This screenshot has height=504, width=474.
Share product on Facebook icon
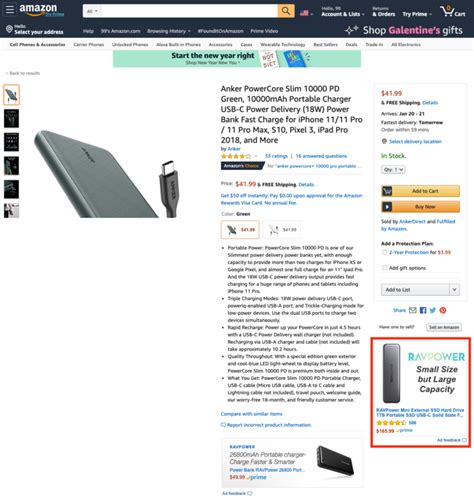pos(423,310)
